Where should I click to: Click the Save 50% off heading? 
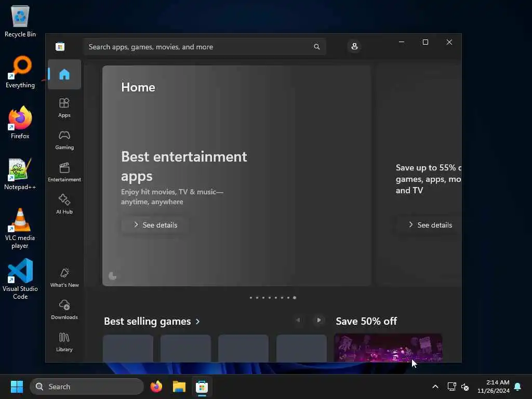click(366, 321)
